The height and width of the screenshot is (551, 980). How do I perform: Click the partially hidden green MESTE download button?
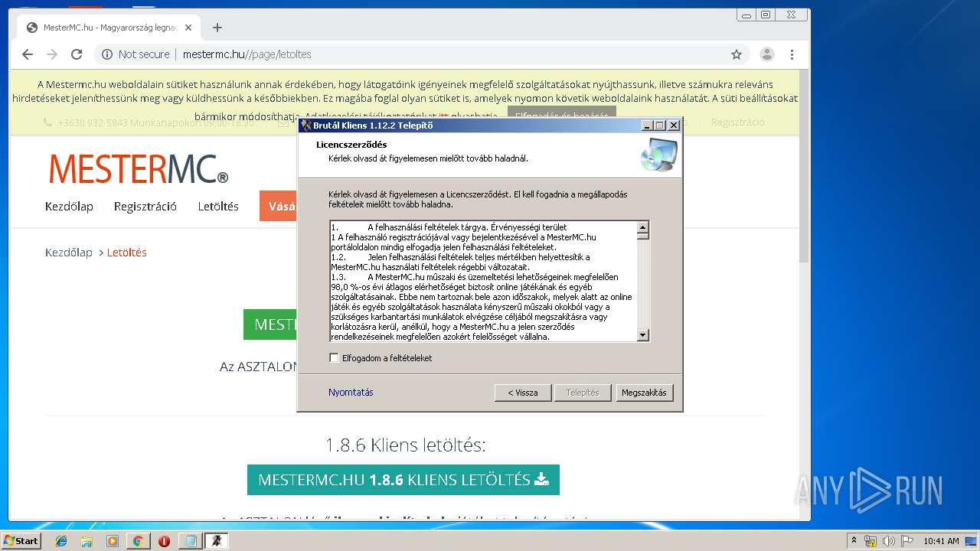point(270,324)
